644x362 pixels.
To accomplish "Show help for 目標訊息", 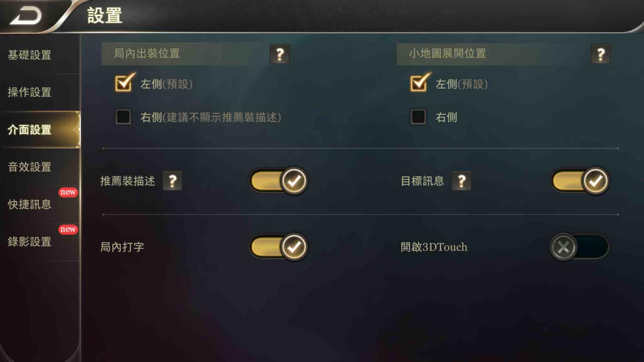I will [x=461, y=181].
